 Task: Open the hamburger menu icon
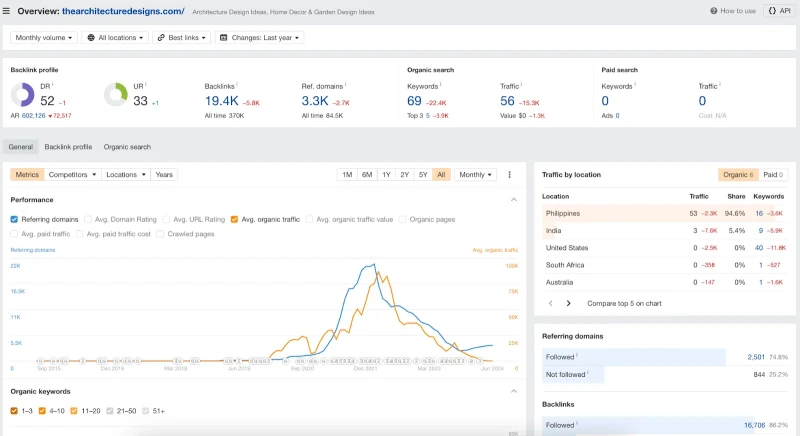click(x=6, y=11)
